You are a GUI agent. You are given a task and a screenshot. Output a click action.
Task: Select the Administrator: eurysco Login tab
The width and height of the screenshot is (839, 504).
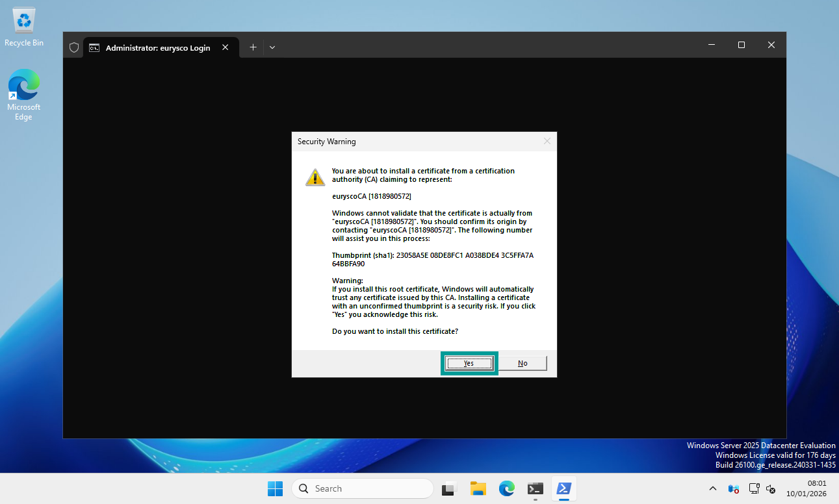(x=157, y=47)
